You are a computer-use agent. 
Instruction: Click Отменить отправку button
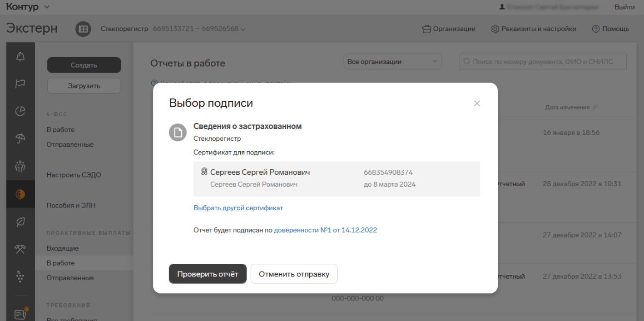294,274
